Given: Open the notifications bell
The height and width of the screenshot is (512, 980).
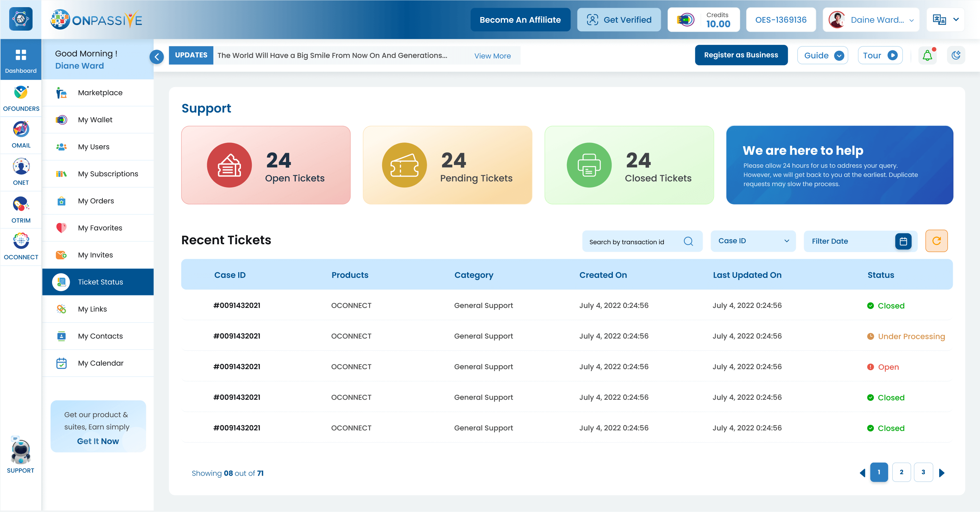Looking at the screenshot, I should point(928,55).
